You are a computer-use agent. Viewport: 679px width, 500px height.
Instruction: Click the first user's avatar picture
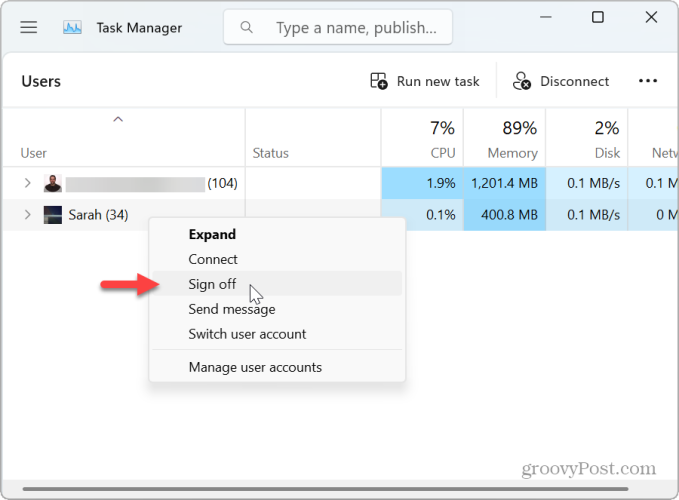(x=53, y=183)
